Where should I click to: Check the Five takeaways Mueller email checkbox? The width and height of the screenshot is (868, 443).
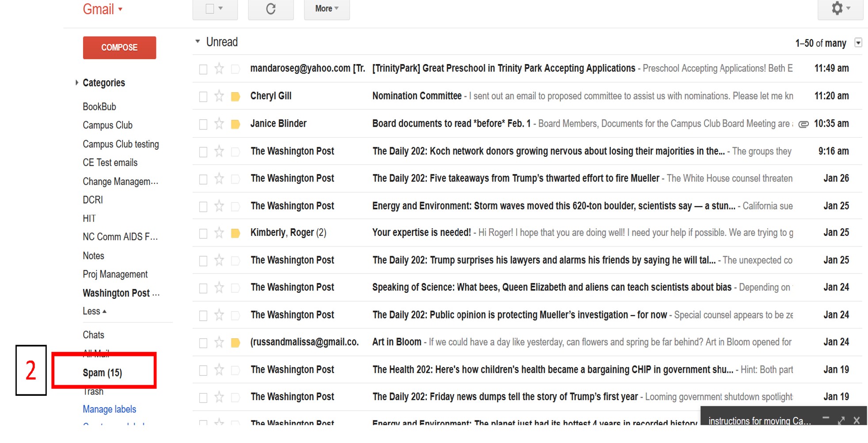pyautogui.click(x=203, y=180)
